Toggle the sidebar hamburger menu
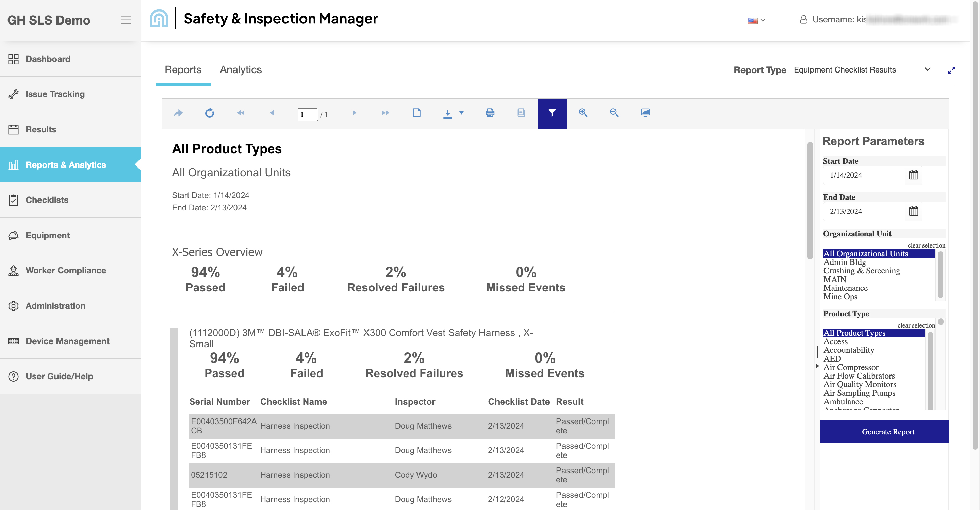The image size is (980, 510). pyautogui.click(x=126, y=20)
